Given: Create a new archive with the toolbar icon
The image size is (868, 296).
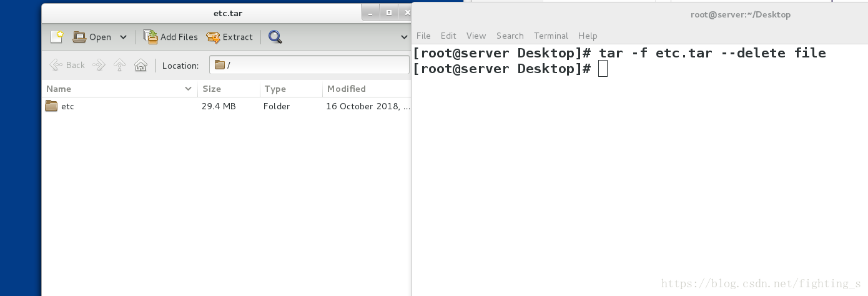Looking at the screenshot, I should tap(57, 37).
